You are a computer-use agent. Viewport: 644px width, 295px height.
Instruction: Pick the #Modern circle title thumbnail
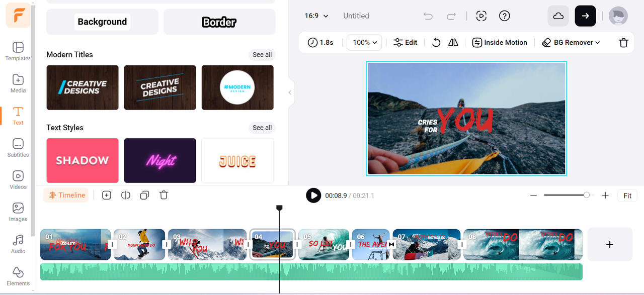coord(237,87)
